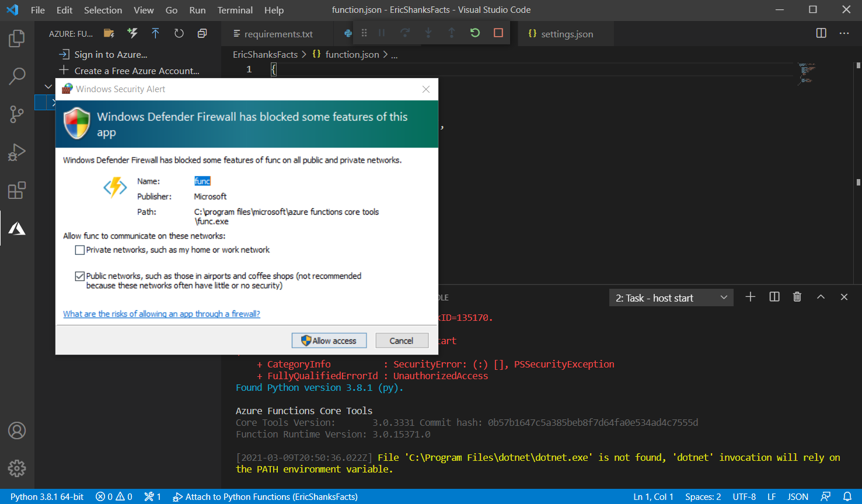The height and width of the screenshot is (504, 862).
Task: Open the Explorer view in activity bar
Action: 17,38
